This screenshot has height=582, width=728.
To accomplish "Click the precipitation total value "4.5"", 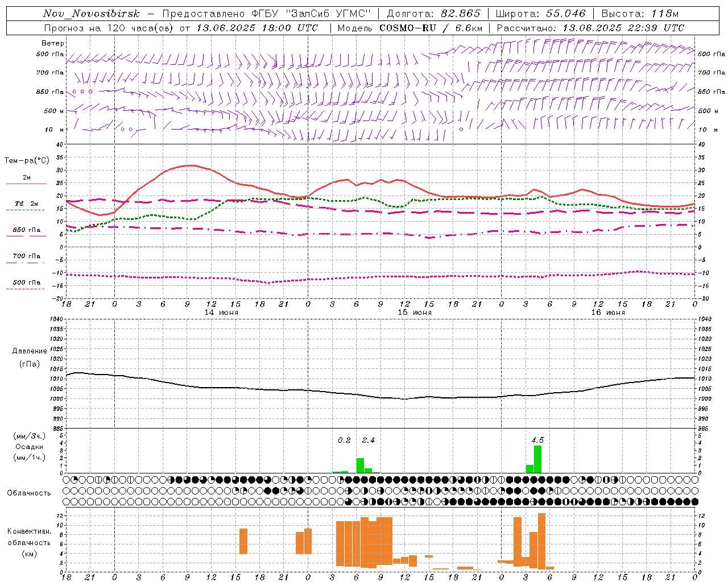I will point(537,440).
